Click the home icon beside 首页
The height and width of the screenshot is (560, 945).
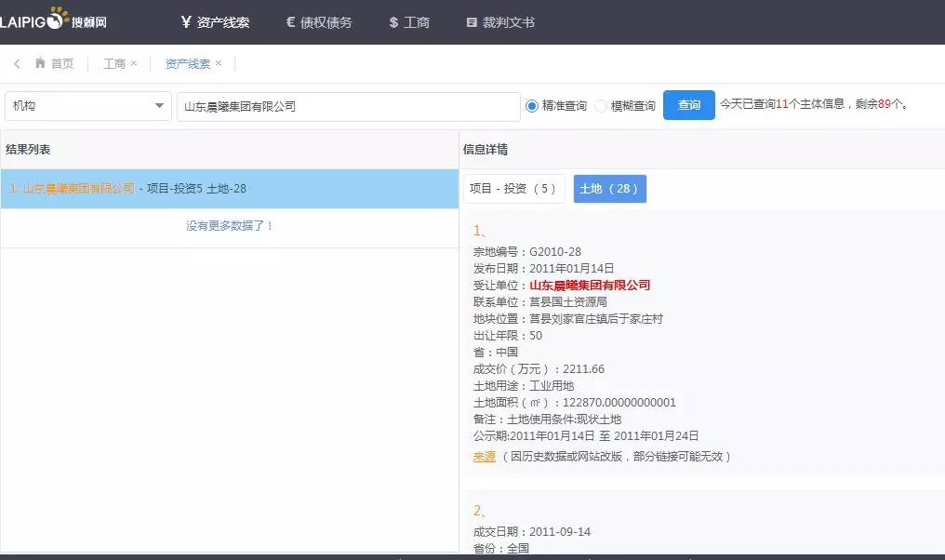40,62
